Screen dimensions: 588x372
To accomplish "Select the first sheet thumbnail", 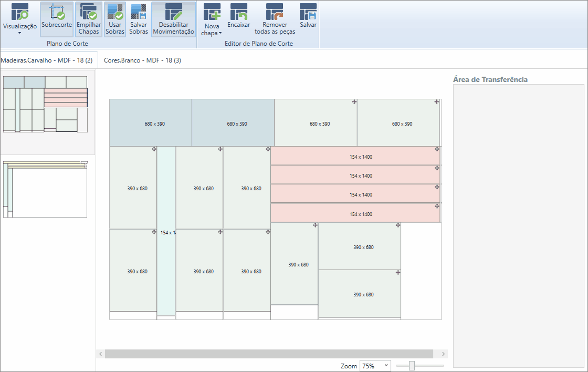I will point(45,105).
